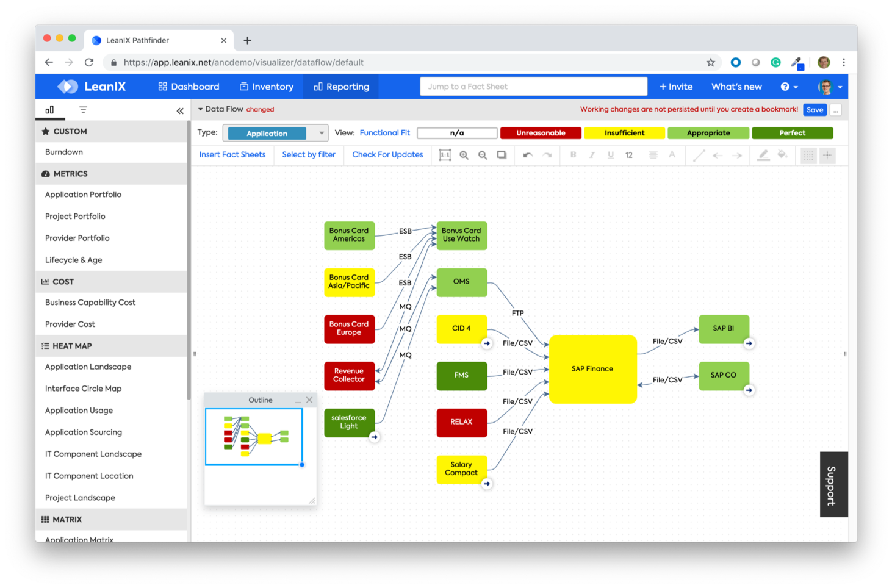Click the Unreasonable rating toggle

(x=541, y=132)
